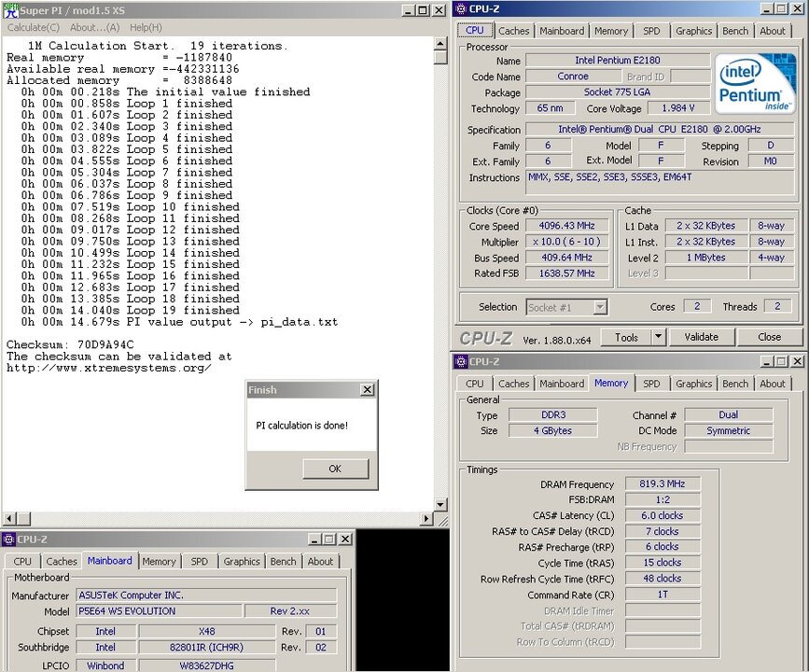Click the Validate button in CPU-Z
Screen dimensions: 809x672
701,337
